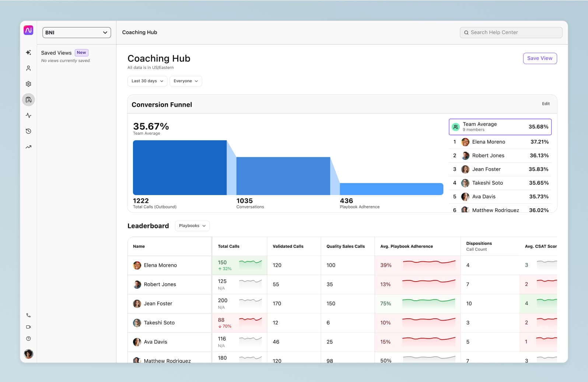
Task: Click the Total Calls column header
Action: 228,246
